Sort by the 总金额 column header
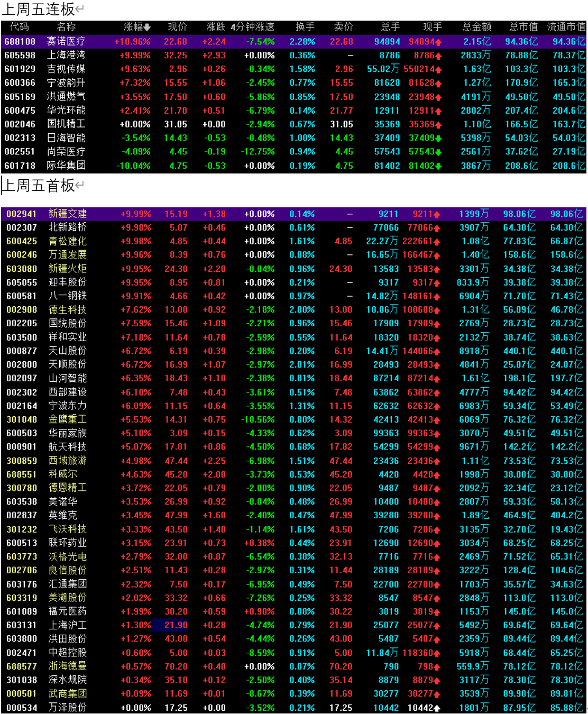The height and width of the screenshot is (714, 588). (477, 27)
